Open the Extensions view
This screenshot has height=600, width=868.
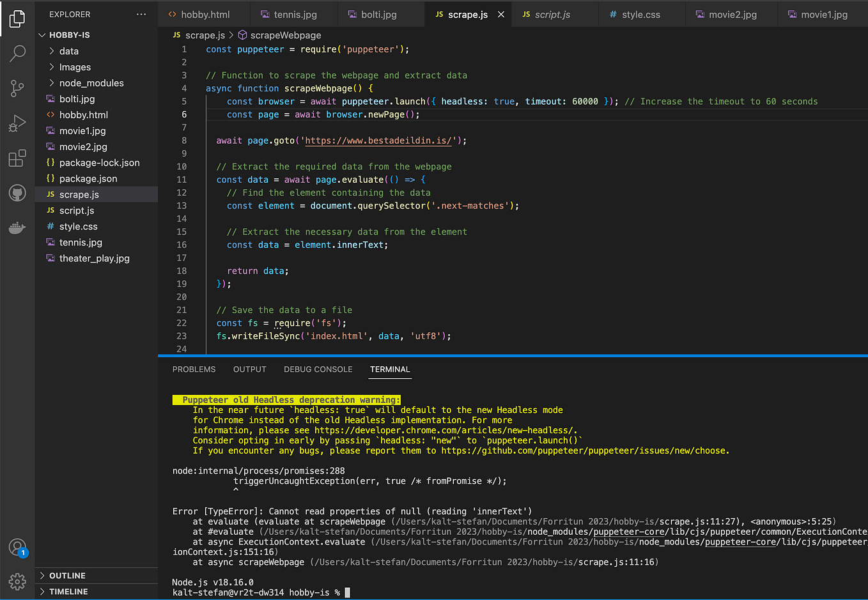tap(17, 158)
